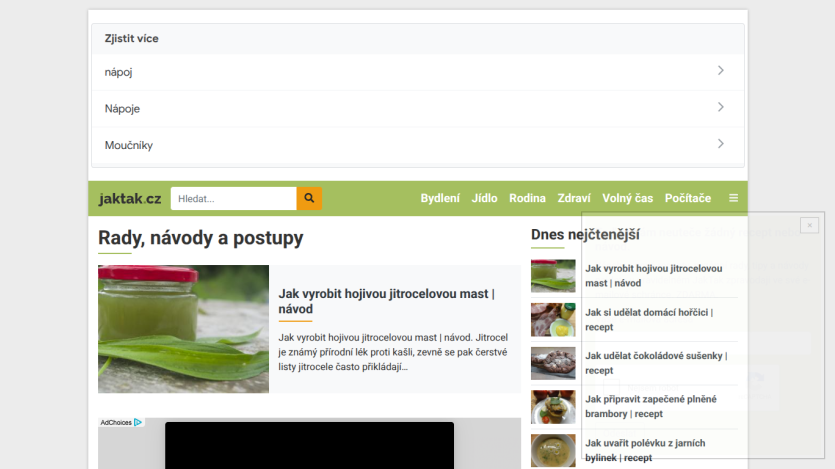
Task: Click the orange search magnifier button
Action: point(309,199)
